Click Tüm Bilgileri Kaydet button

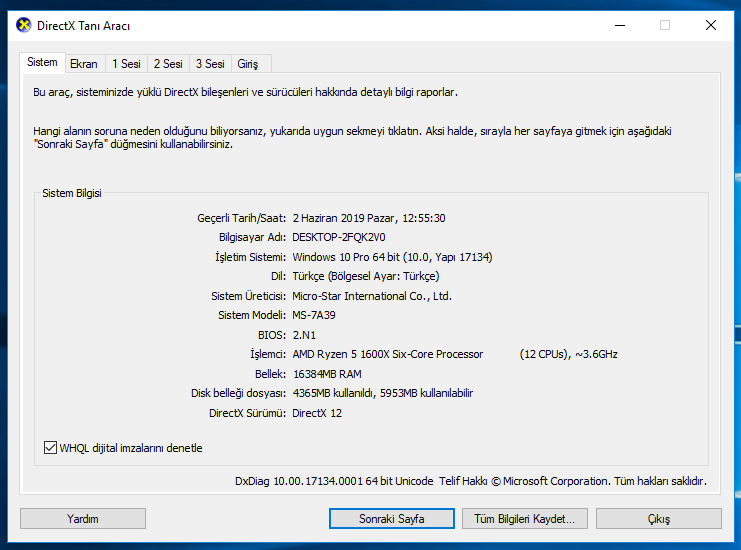(525, 519)
